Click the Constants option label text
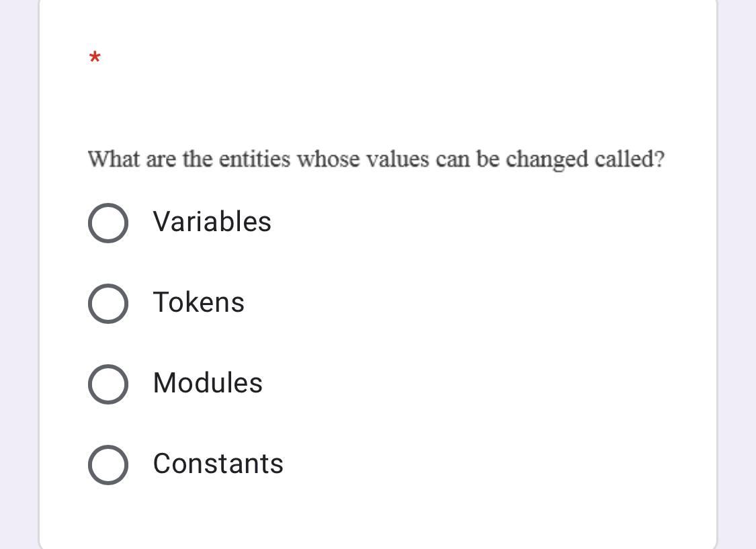 [218, 464]
